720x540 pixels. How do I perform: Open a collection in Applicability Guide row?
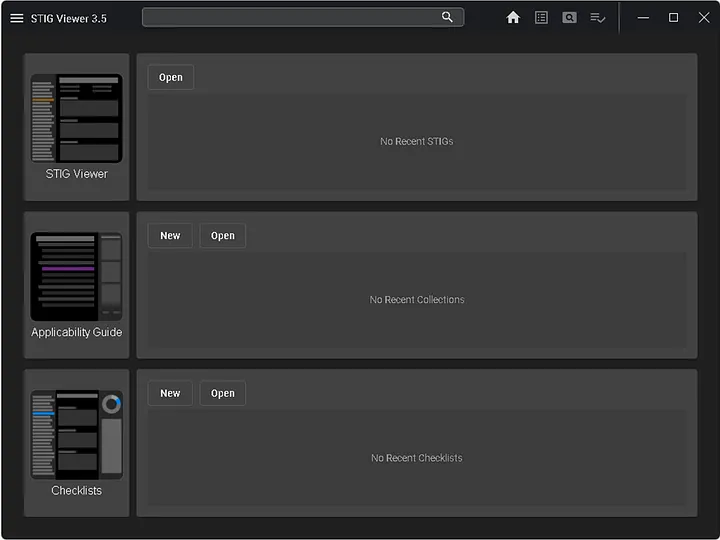pos(223,236)
